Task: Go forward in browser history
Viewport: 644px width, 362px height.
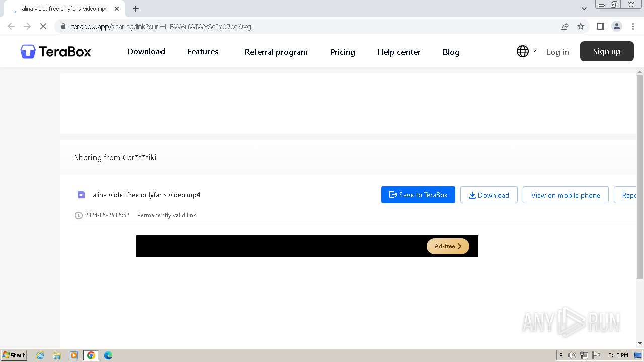Action: 27,26
